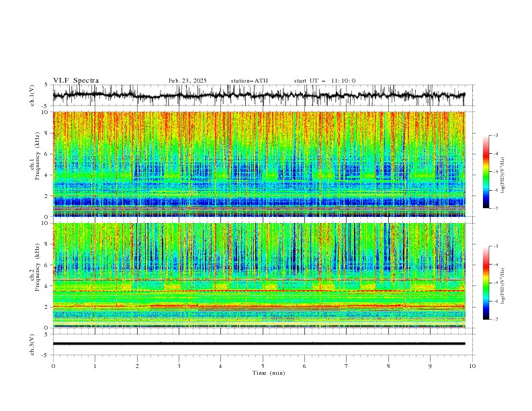The height and width of the screenshot is (411, 532).
Task: Click the "-7" tick on ch.2 color bar
Action: click(496, 320)
